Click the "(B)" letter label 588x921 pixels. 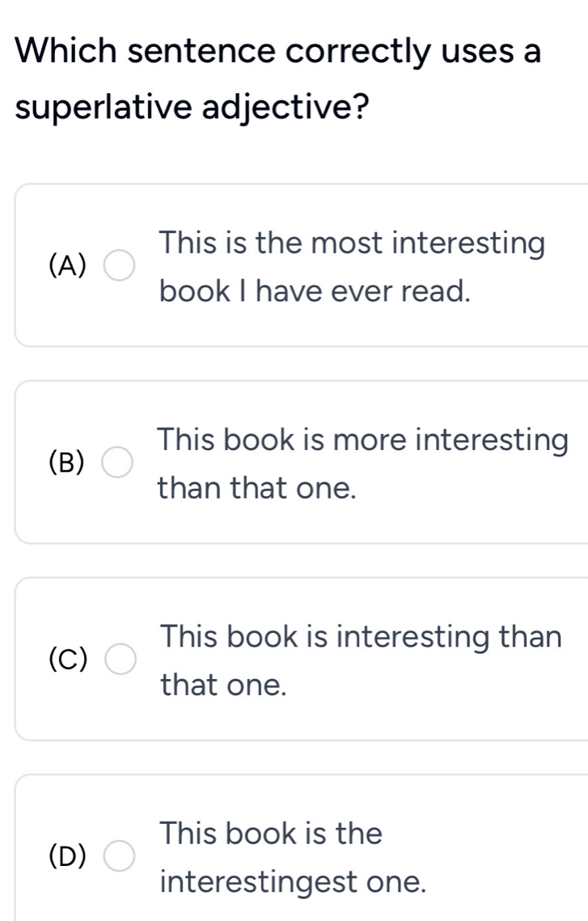[x=69, y=464]
